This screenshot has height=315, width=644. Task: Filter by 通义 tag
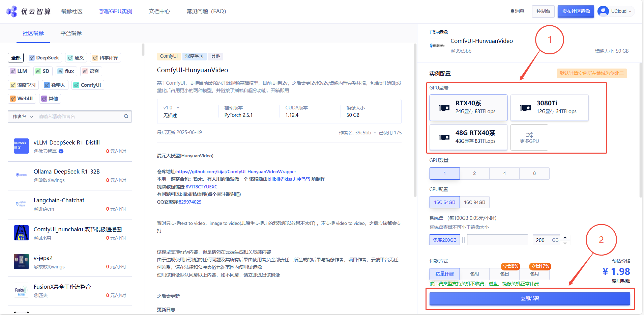point(76,58)
